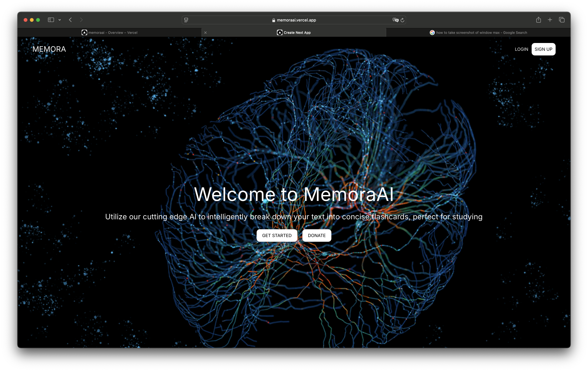The image size is (588, 371).
Task: Click the GET STARTED button
Action: [277, 235]
